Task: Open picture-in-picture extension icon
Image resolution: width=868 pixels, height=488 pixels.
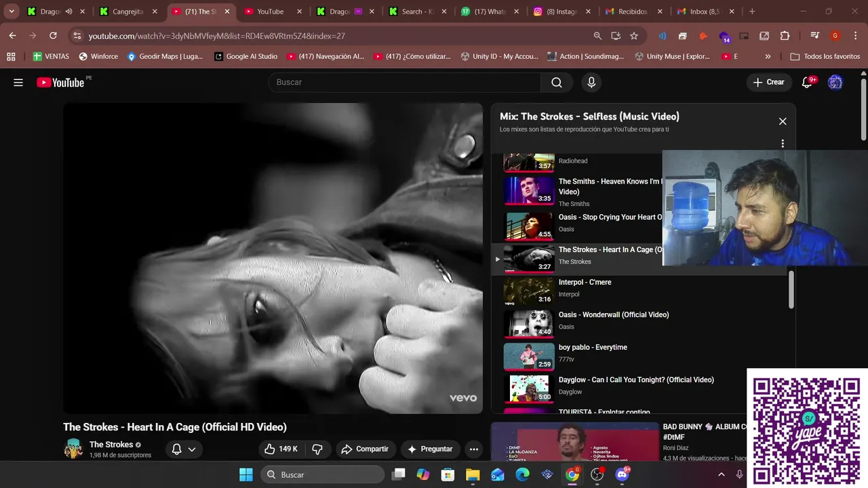Action: tap(744, 36)
